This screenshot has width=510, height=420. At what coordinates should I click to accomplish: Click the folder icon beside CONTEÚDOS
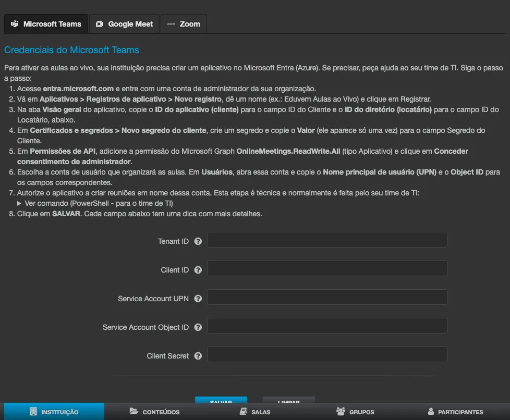tap(133, 411)
